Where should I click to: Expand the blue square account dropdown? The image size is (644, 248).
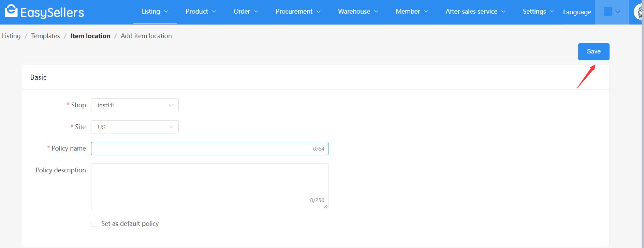(612, 12)
